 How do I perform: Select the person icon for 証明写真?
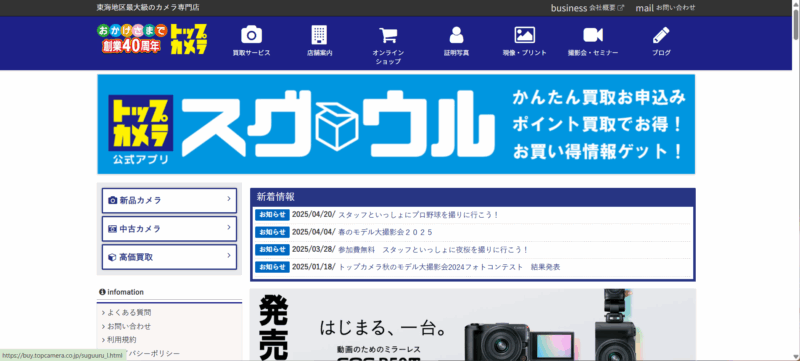456,35
